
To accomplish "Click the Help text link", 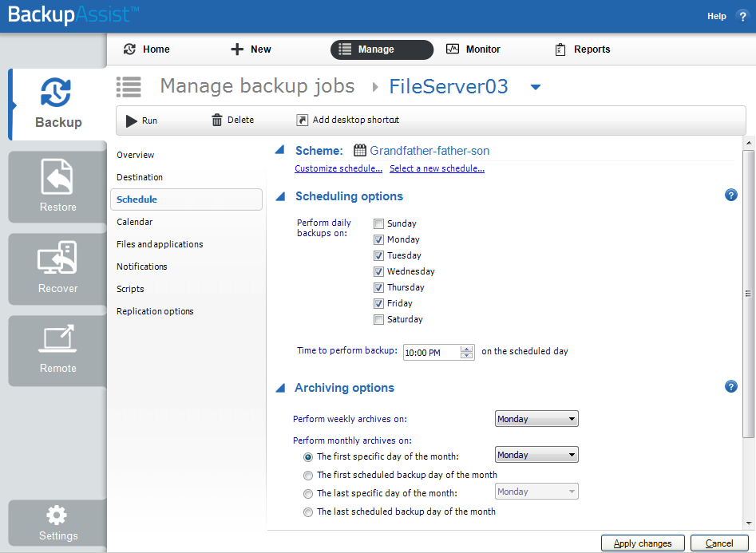I will [716, 17].
